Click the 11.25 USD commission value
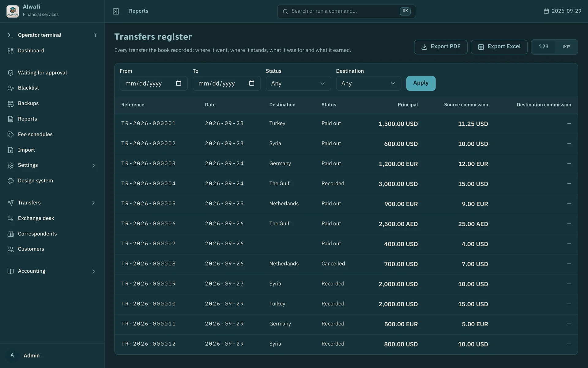 click(473, 124)
